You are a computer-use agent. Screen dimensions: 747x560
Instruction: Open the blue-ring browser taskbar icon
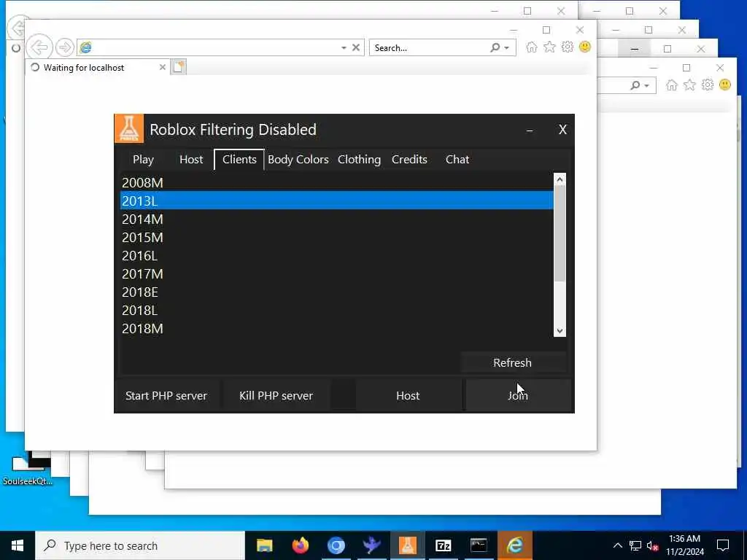336,545
